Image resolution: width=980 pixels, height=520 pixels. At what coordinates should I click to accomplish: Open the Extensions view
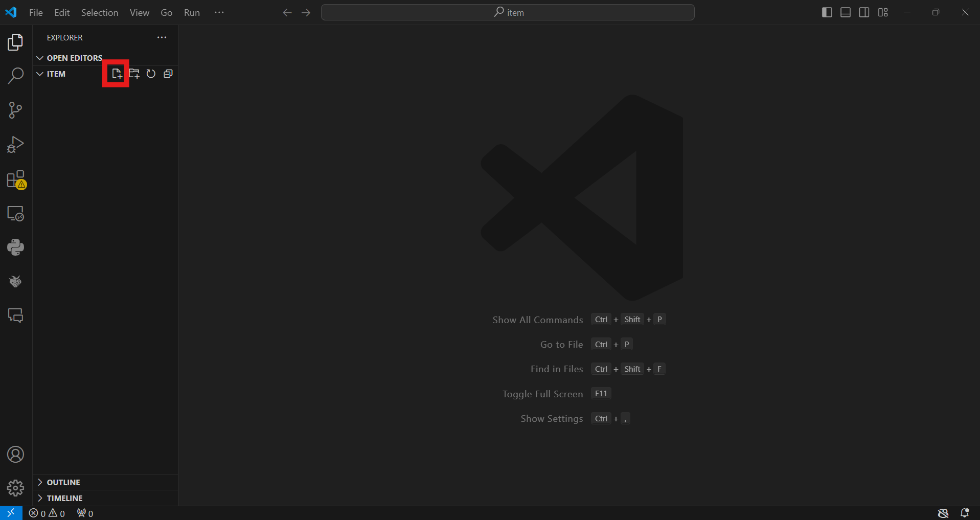16,179
